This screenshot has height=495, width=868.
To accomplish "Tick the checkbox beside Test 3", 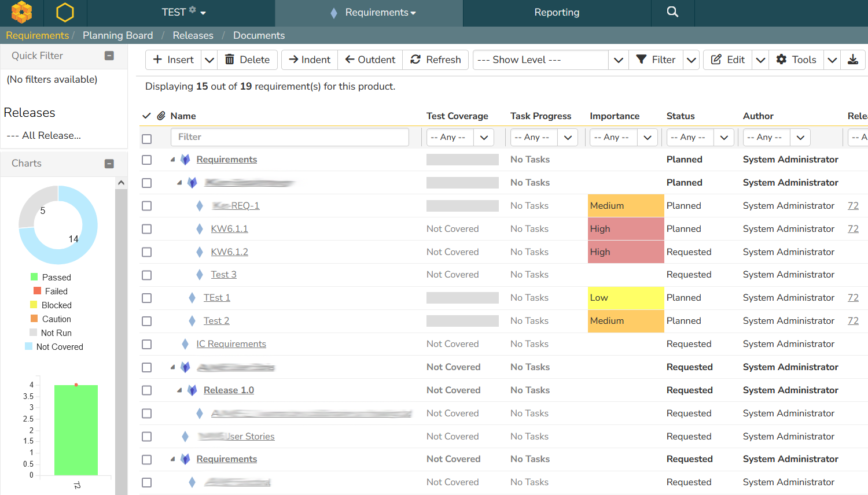I will coord(147,275).
